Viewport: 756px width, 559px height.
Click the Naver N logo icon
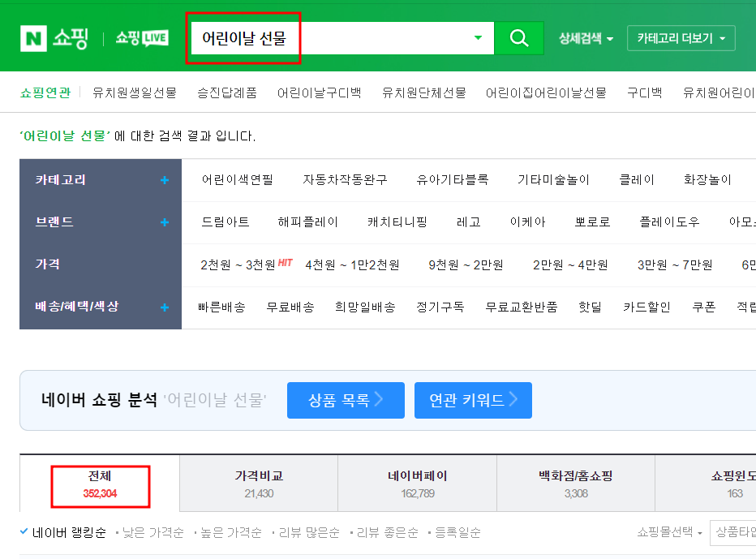click(x=33, y=38)
